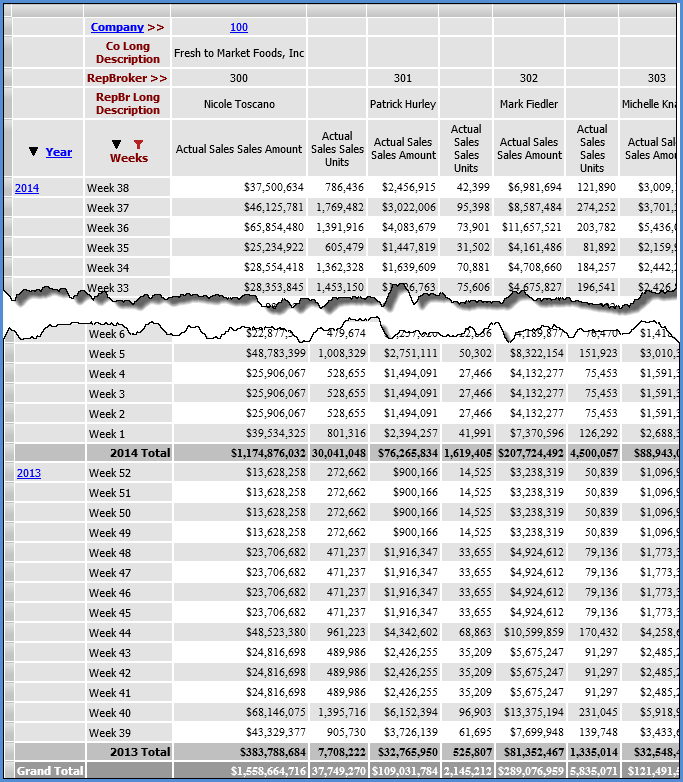Select the RepBroker 300 column header
Viewport: 683px width, 782px height.
click(x=238, y=78)
